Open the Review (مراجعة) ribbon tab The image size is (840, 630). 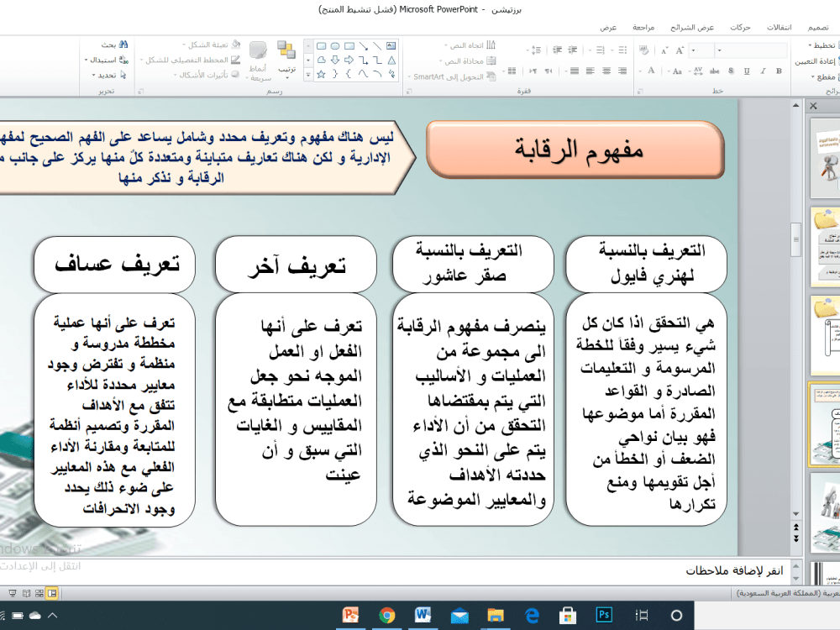click(643, 27)
